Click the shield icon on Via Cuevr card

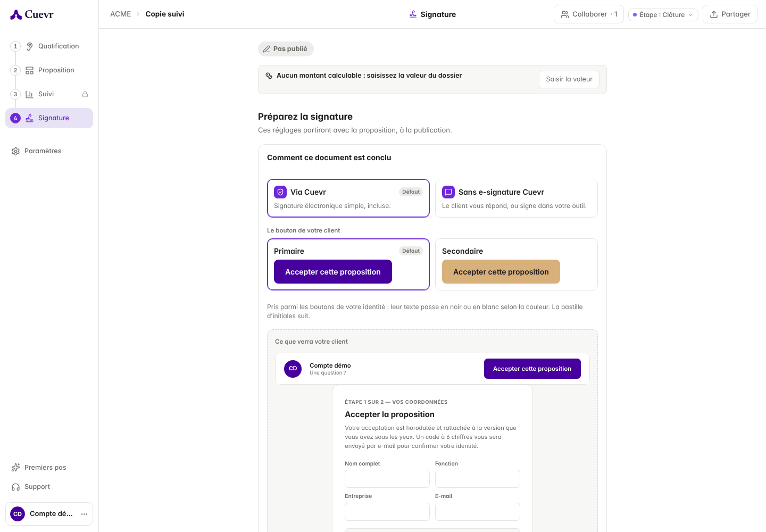tap(280, 192)
